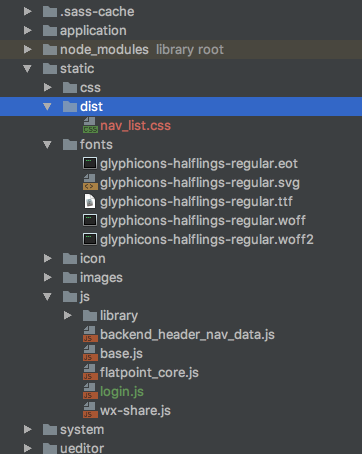Click the node_modules folder icon
Viewport: 362px width, 454px height.
click(x=50, y=49)
